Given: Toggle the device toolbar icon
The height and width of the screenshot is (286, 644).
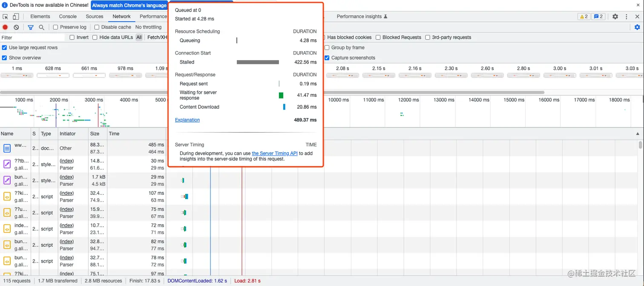Looking at the screenshot, I should point(16,17).
